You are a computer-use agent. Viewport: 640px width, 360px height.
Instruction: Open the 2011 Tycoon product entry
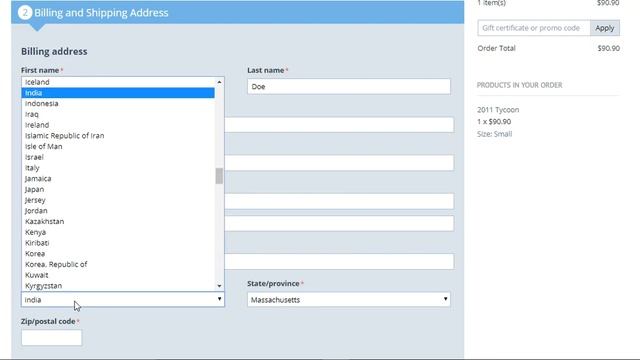[x=498, y=110]
